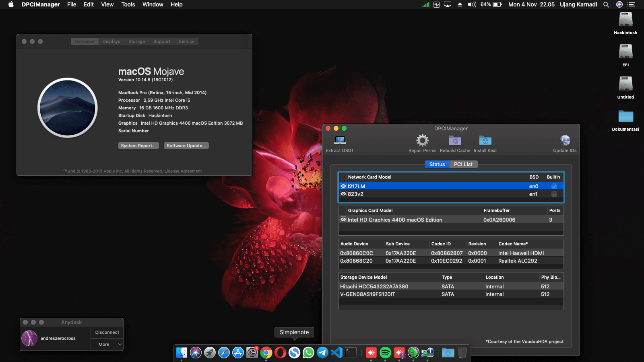Enable the Builtin checkbox for 823v2

[x=554, y=194]
